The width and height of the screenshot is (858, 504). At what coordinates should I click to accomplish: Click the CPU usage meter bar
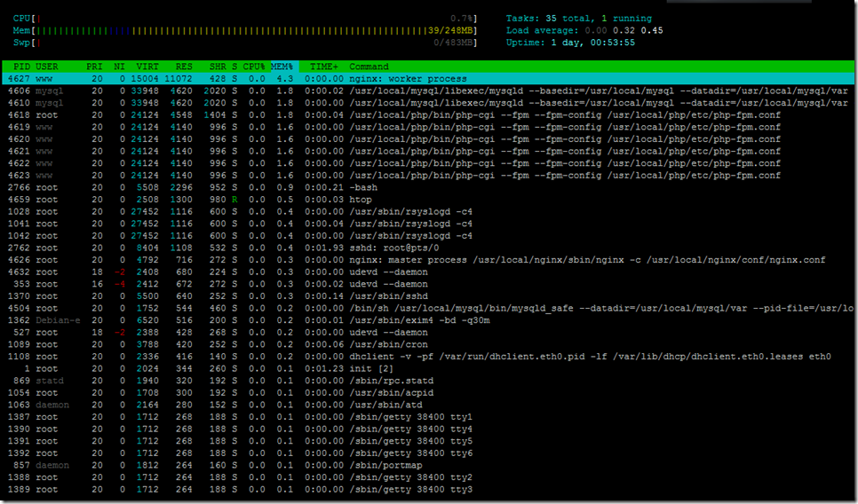coord(245,19)
